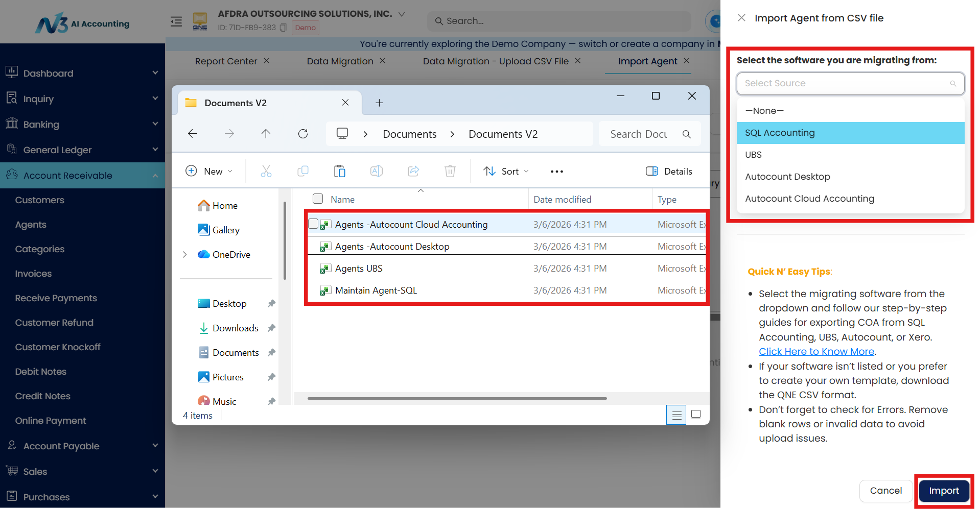Image resolution: width=980 pixels, height=509 pixels.
Task: Click the Purchases sidebar icon
Action: click(x=12, y=496)
